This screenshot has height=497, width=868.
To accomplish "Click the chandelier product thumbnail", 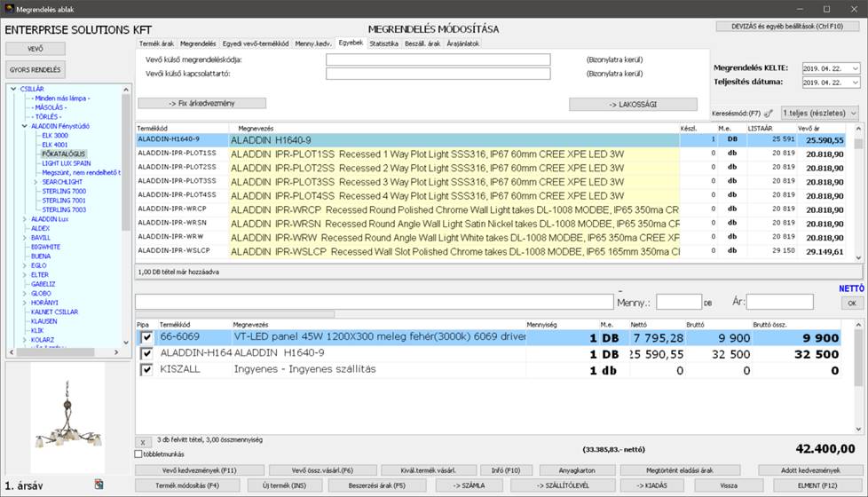I will tap(67, 417).
